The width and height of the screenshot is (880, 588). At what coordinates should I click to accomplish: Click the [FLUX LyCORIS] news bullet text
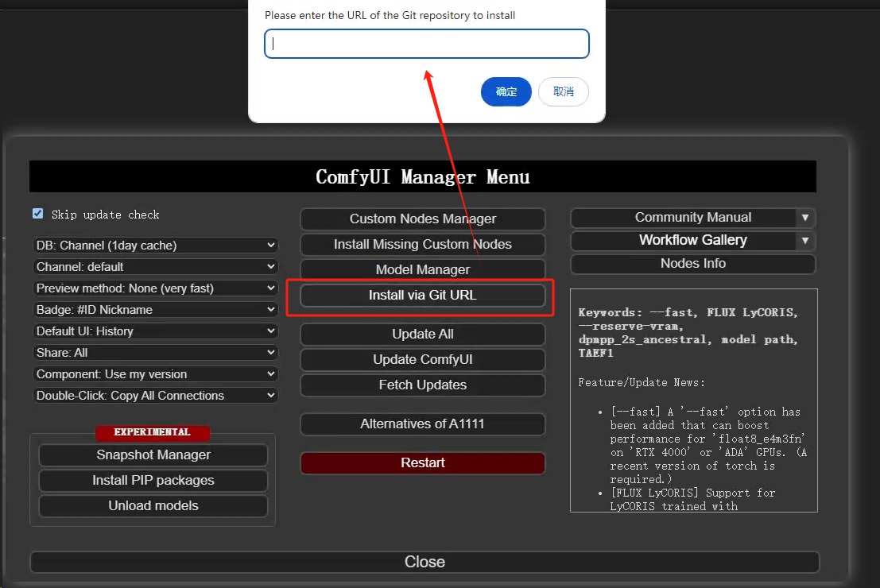(x=692, y=499)
